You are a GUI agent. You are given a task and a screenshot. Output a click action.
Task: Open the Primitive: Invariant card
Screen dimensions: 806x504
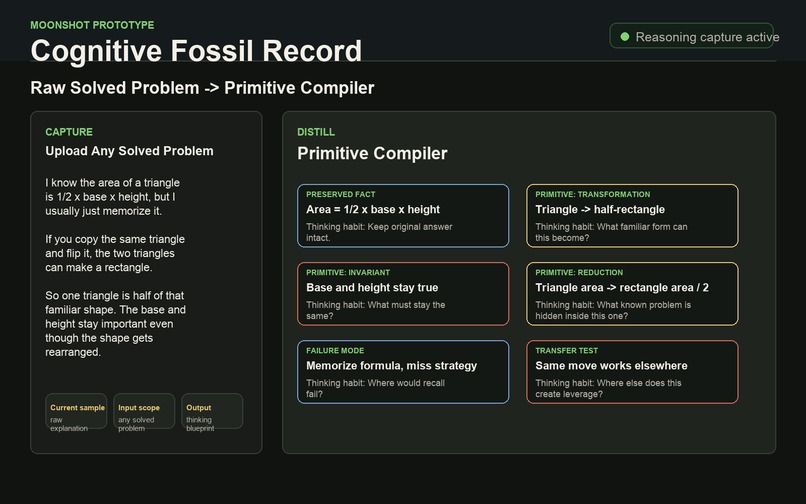pyautogui.click(x=403, y=294)
